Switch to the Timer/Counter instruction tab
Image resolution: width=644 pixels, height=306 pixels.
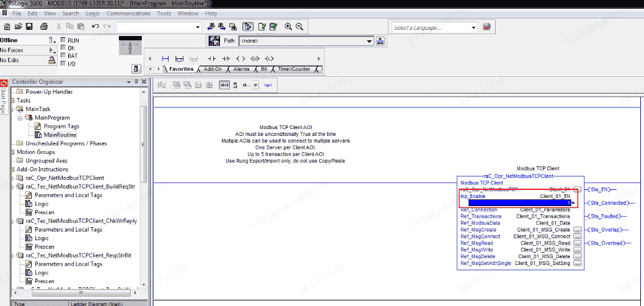[294, 69]
